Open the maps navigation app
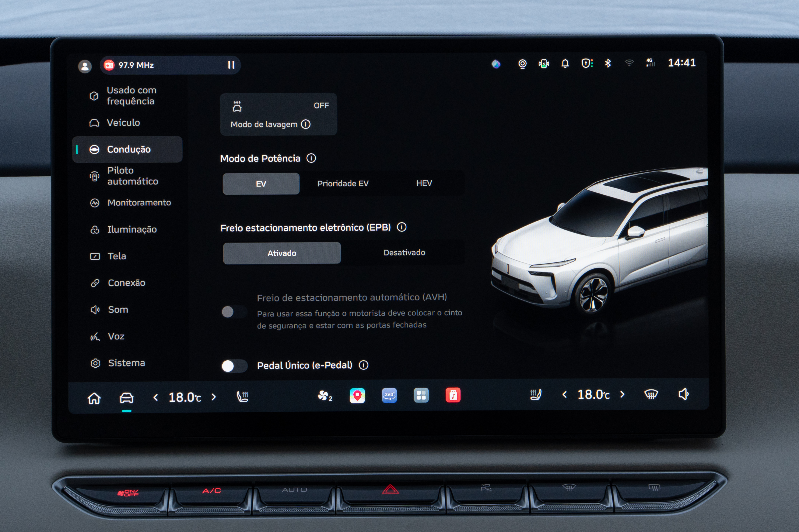Image resolution: width=799 pixels, height=532 pixels. click(357, 396)
